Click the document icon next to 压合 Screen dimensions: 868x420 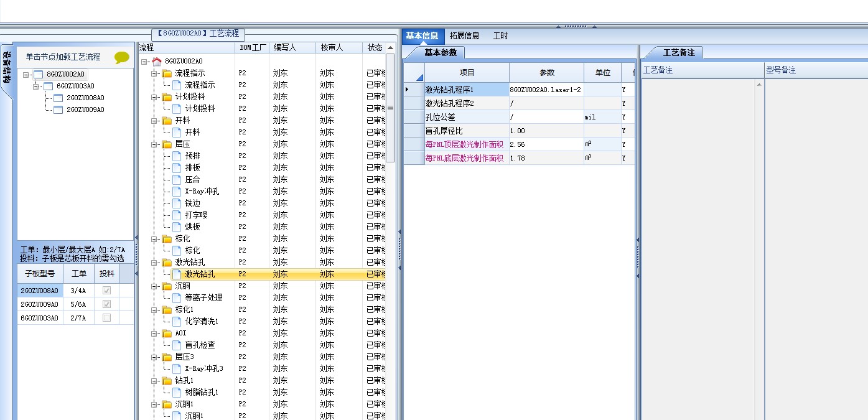tap(177, 179)
